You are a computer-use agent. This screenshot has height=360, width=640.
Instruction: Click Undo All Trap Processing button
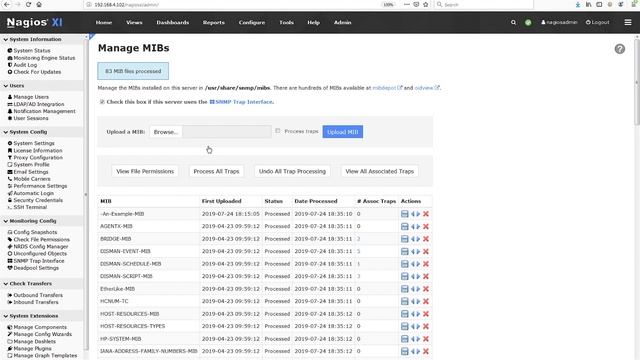tap(292, 171)
